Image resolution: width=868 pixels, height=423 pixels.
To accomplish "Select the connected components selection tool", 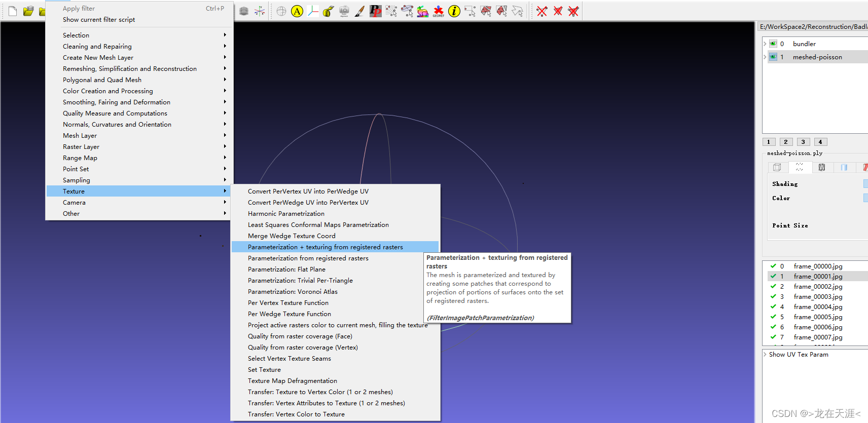I will (x=501, y=11).
